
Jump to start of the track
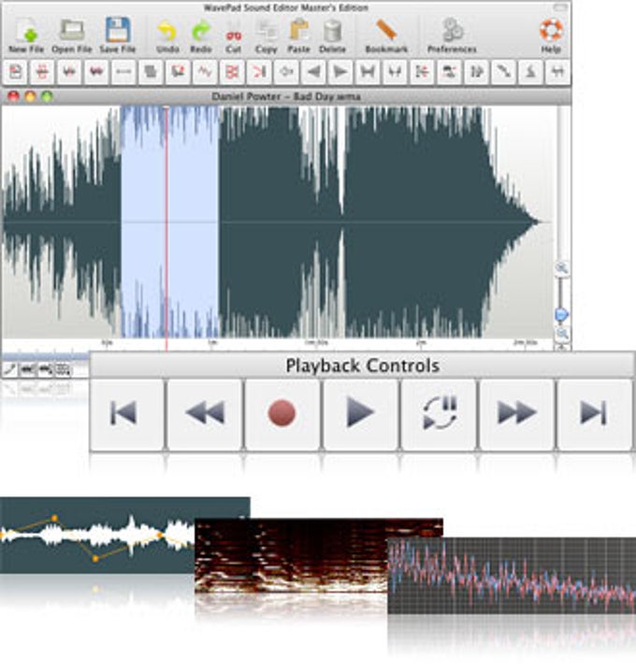125,413
